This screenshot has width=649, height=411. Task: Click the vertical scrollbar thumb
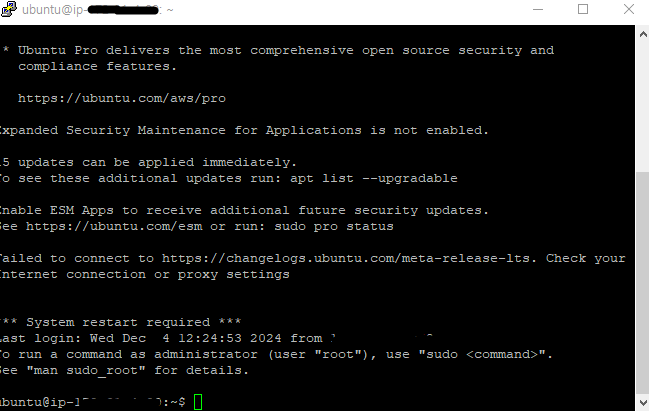(x=642, y=281)
